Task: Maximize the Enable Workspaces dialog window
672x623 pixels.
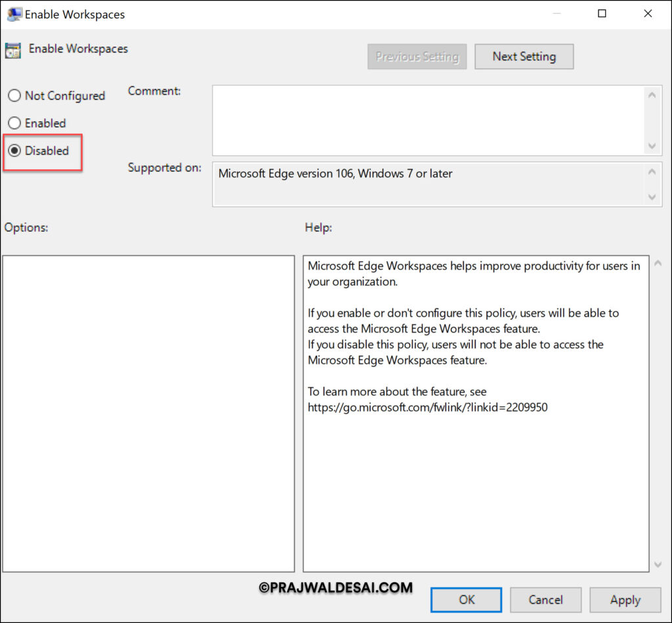Action: click(x=602, y=14)
